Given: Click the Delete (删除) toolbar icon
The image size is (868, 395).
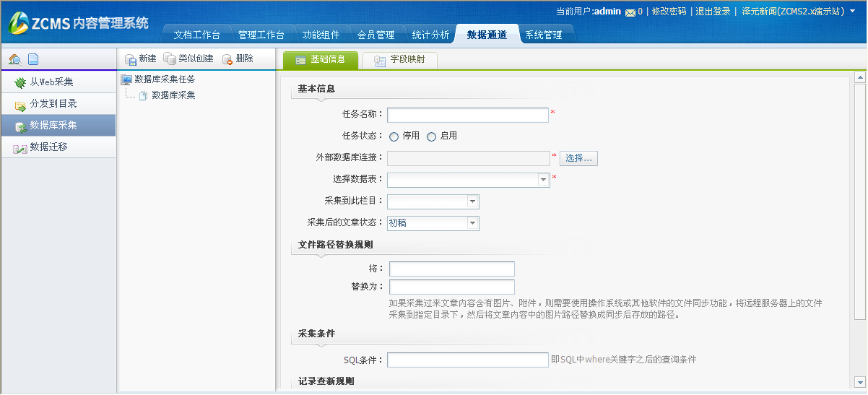Looking at the screenshot, I should pyautogui.click(x=227, y=59).
